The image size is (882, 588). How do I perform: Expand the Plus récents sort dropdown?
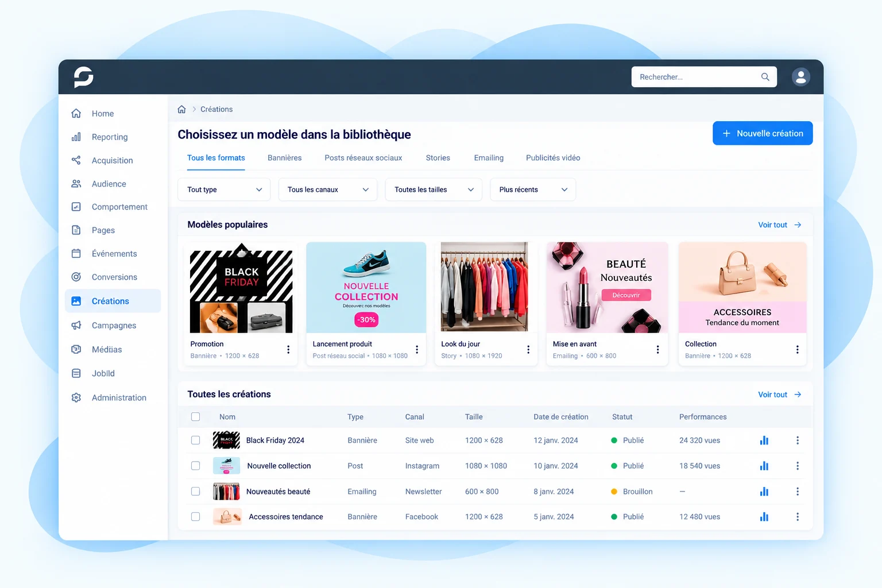pos(533,189)
